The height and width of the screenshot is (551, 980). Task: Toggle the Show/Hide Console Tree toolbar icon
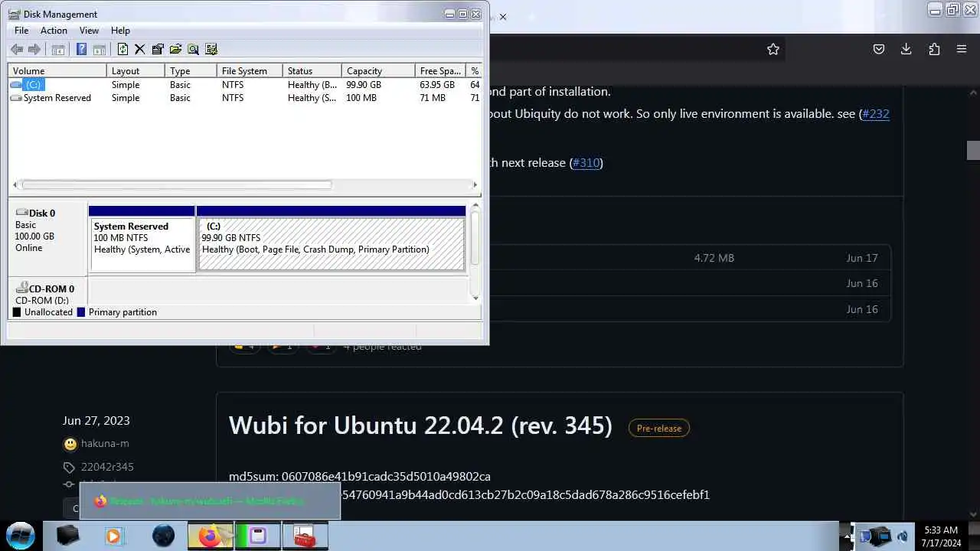pyautogui.click(x=57, y=49)
